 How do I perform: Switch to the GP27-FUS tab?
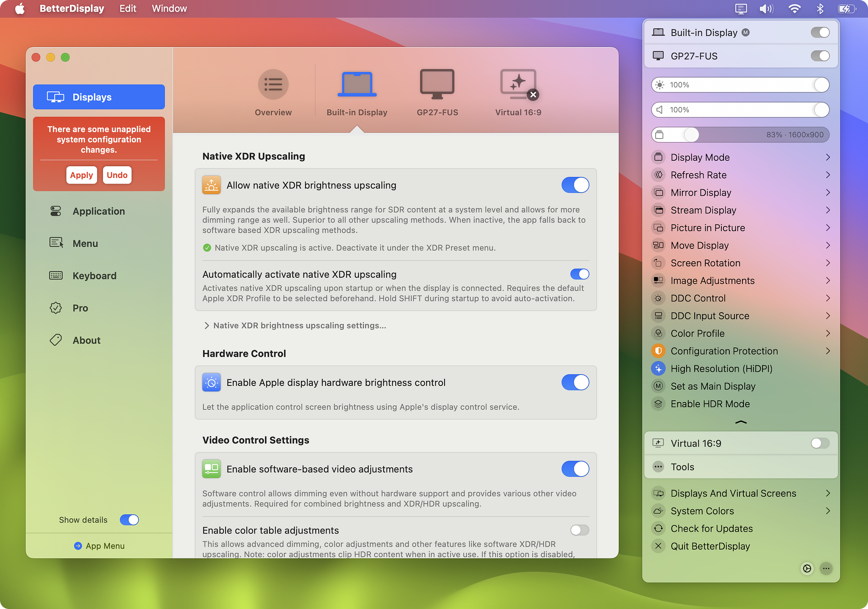(437, 92)
